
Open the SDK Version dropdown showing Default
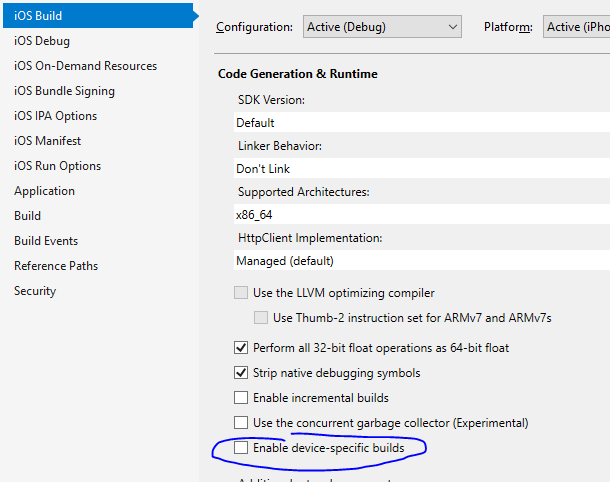pos(422,123)
